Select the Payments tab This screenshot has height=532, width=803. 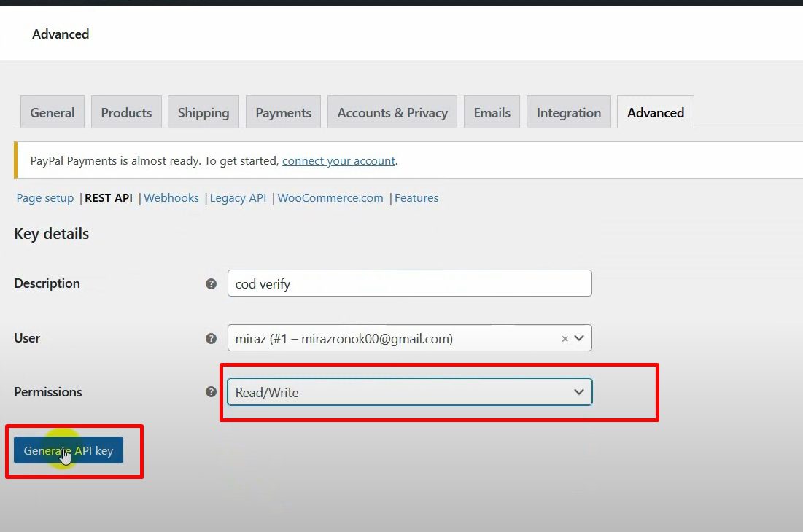tap(283, 113)
